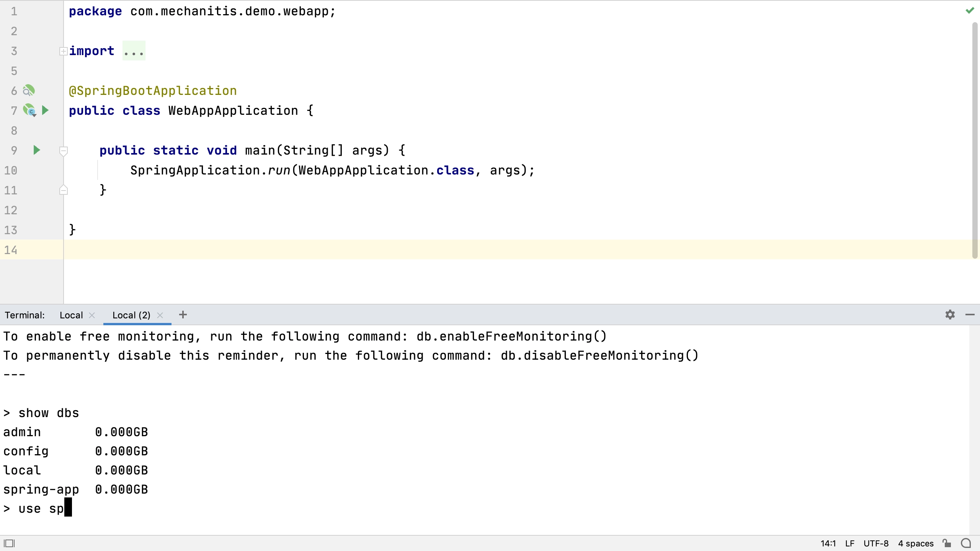Select the Local (2) terminal tab
The image size is (980, 551).
click(131, 315)
